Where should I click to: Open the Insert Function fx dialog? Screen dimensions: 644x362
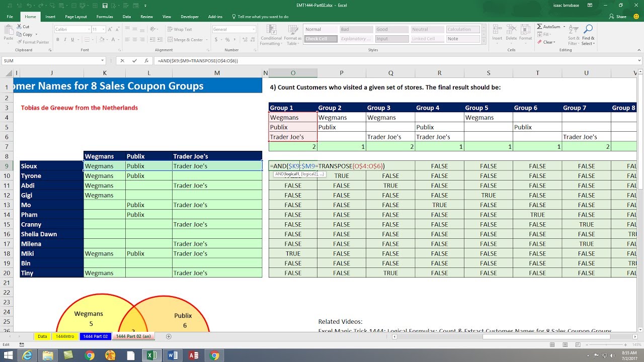146,61
